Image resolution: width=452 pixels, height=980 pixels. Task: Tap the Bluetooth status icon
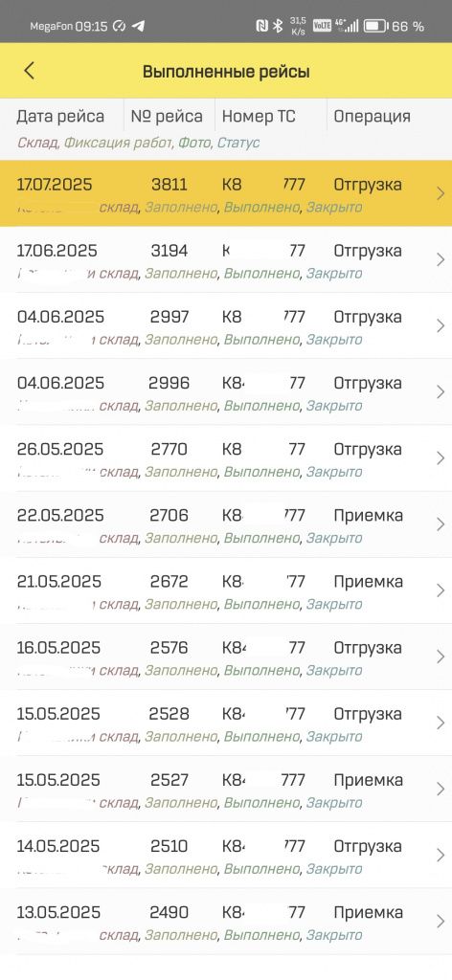pos(278,26)
